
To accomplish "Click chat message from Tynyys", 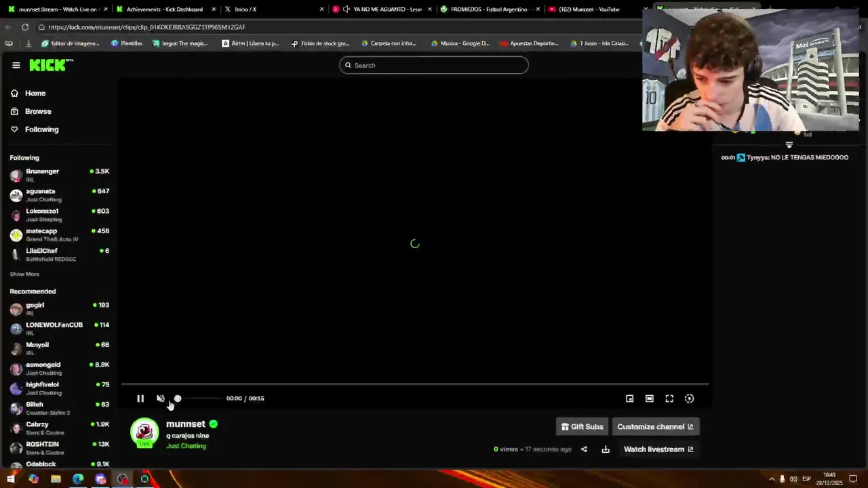I will [785, 157].
